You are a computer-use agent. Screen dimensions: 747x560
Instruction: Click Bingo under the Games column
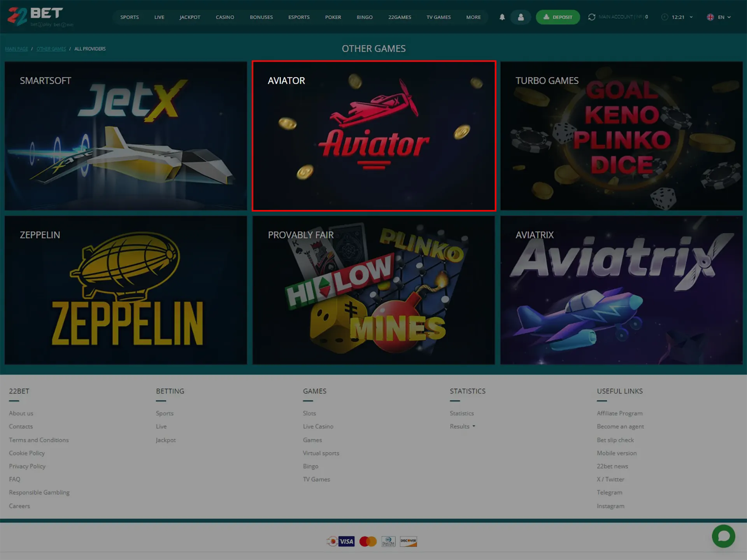click(x=310, y=466)
